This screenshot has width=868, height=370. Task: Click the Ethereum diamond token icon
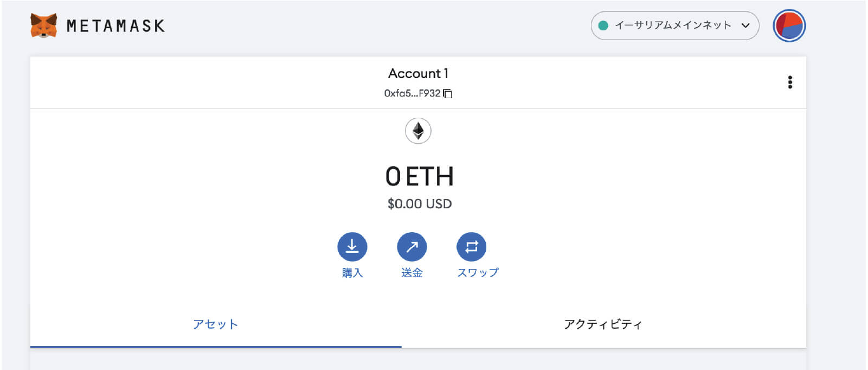tap(418, 131)
